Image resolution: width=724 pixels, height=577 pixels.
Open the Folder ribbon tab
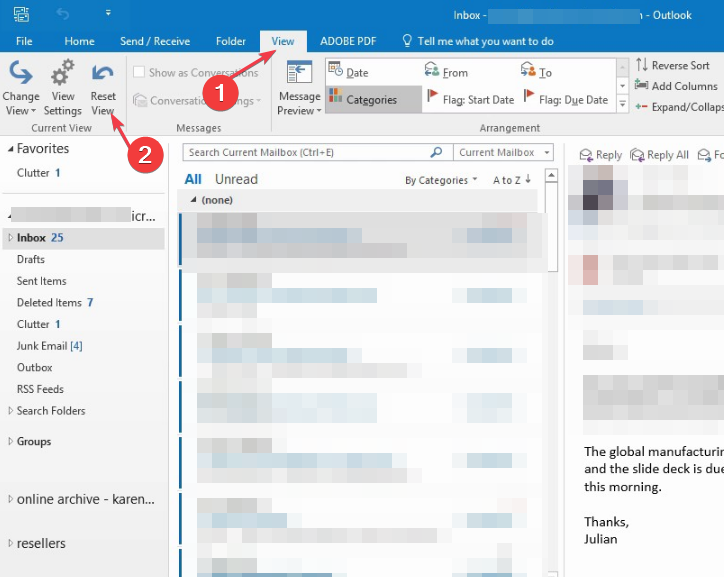[231, 41]
